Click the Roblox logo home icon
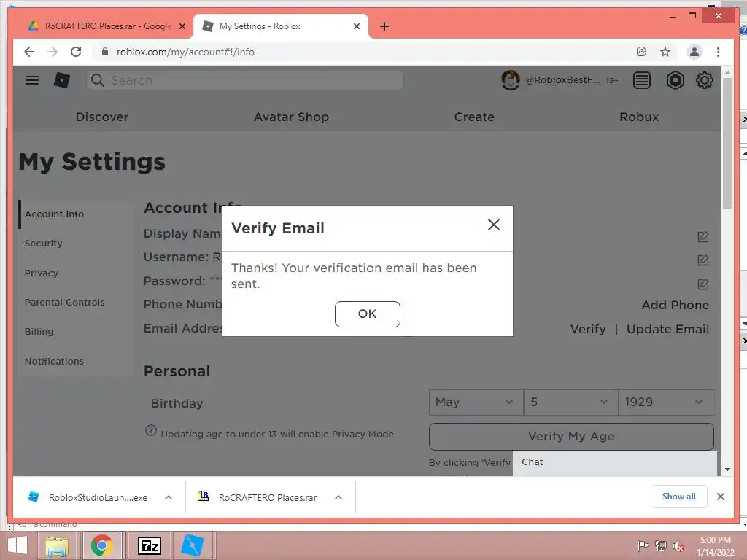This screenshot has height=560, width=747. (x=62, y=80)
